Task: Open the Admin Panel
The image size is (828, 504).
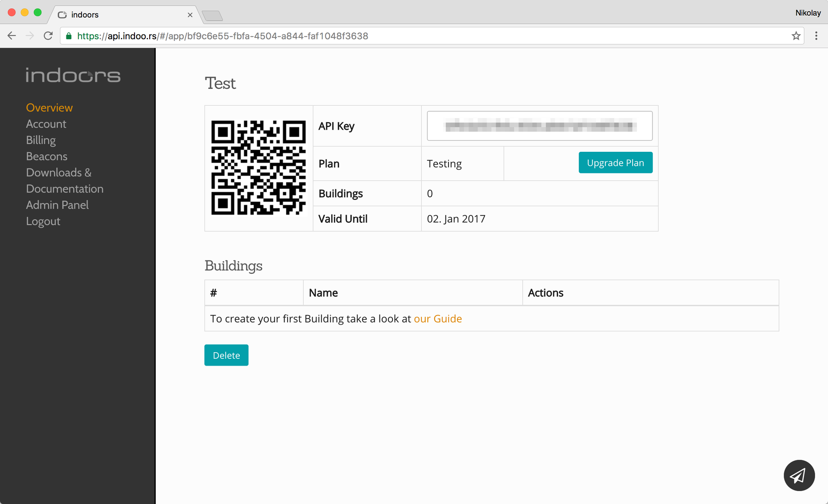Action: point(57,205)
